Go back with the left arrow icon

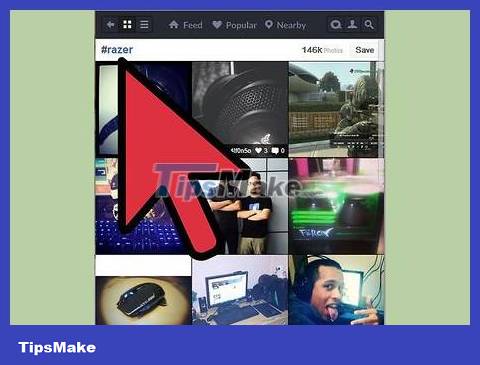[110, 25]
